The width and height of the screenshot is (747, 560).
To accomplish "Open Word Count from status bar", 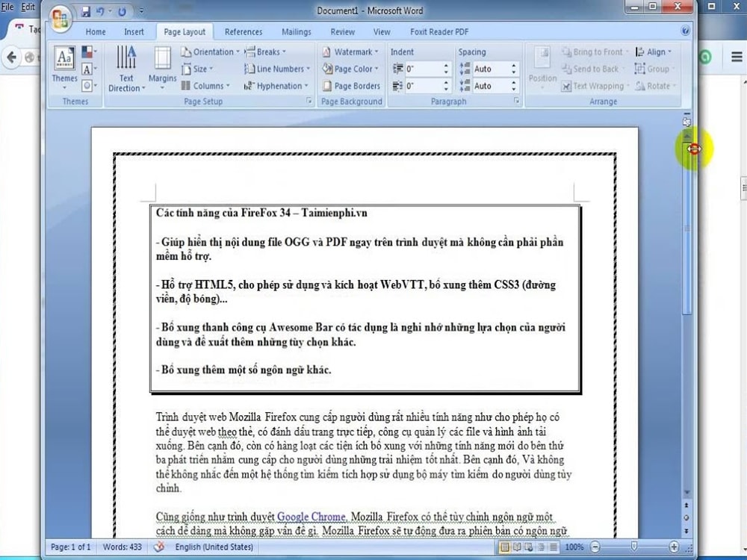I will click(123, 547).
